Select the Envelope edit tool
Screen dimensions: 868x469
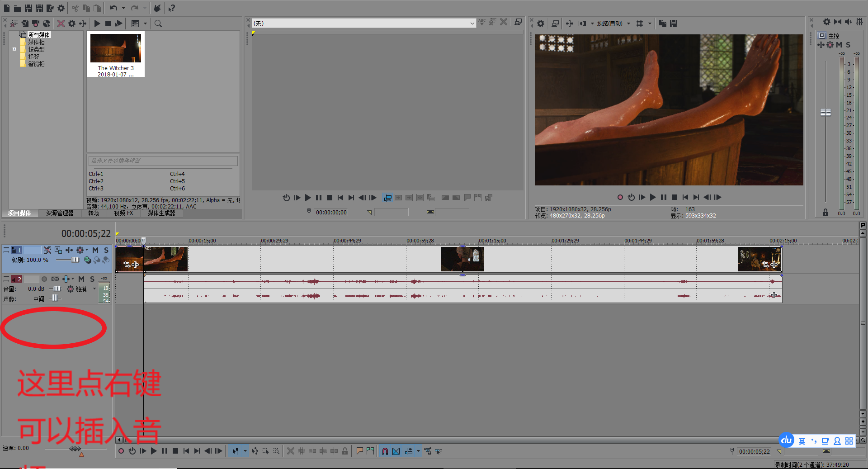[x=255, y=451]
